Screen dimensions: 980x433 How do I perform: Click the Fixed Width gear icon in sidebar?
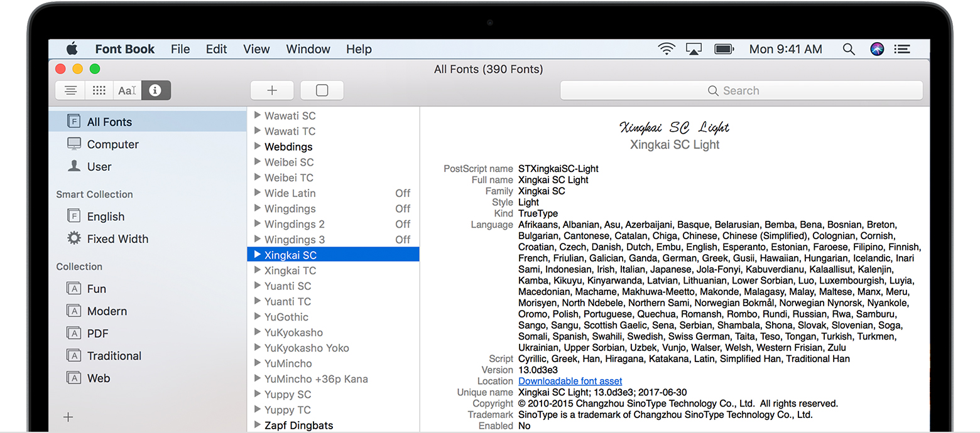coord(73,238)
